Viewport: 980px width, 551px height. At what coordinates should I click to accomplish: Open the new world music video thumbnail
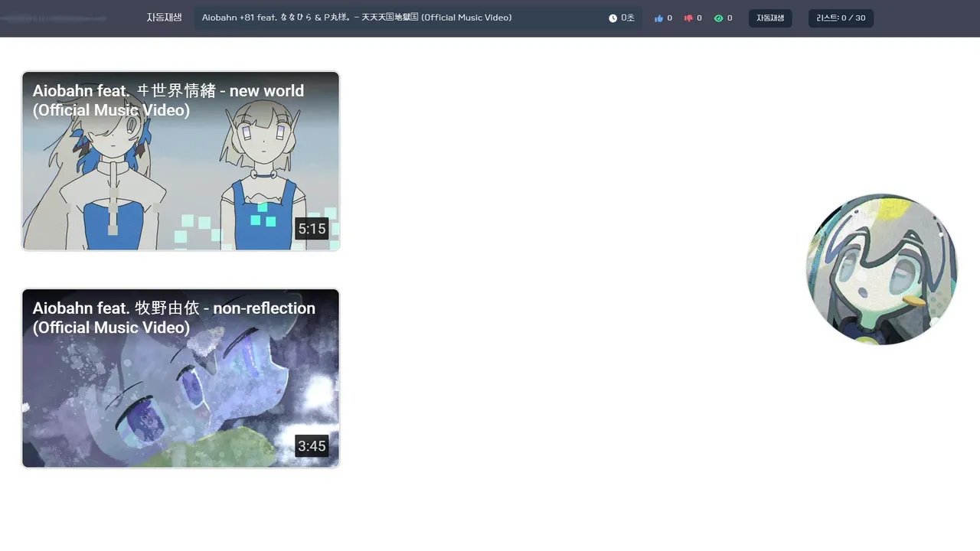pos(181,161)
